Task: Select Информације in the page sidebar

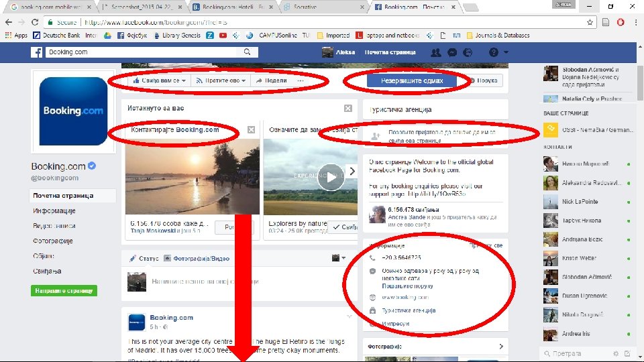Action: pos(54,210)
